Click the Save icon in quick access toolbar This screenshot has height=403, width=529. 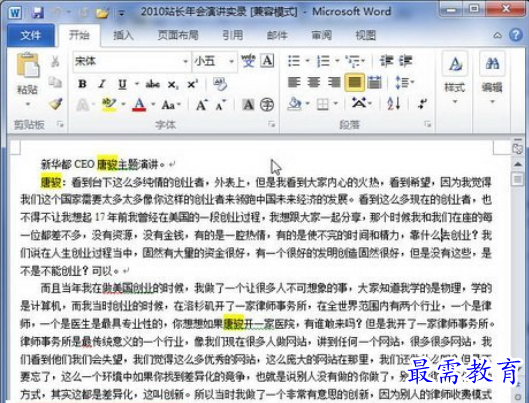[37, 13]
